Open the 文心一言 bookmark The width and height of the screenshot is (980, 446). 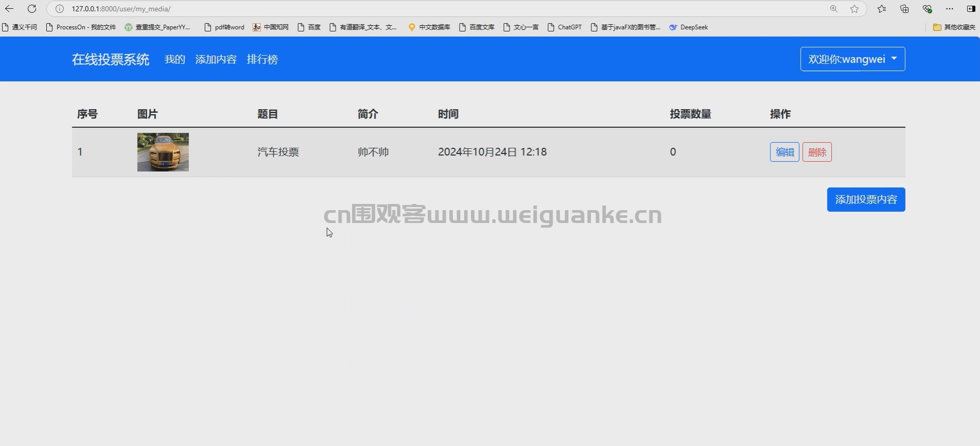coord(521,27)
